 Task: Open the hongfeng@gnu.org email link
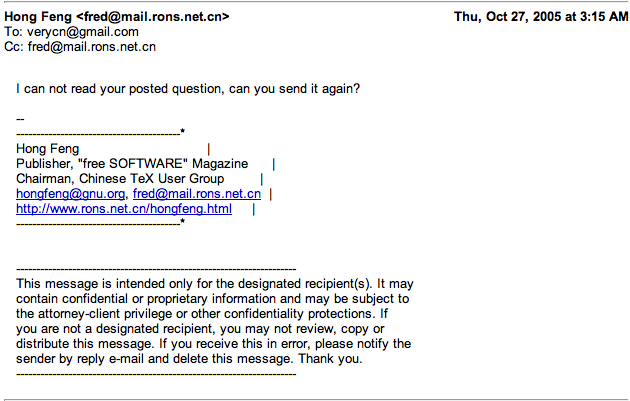click(x=70, y=194)
